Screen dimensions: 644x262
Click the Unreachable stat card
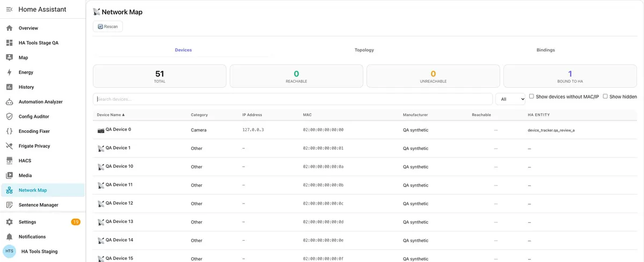(433, 76)
